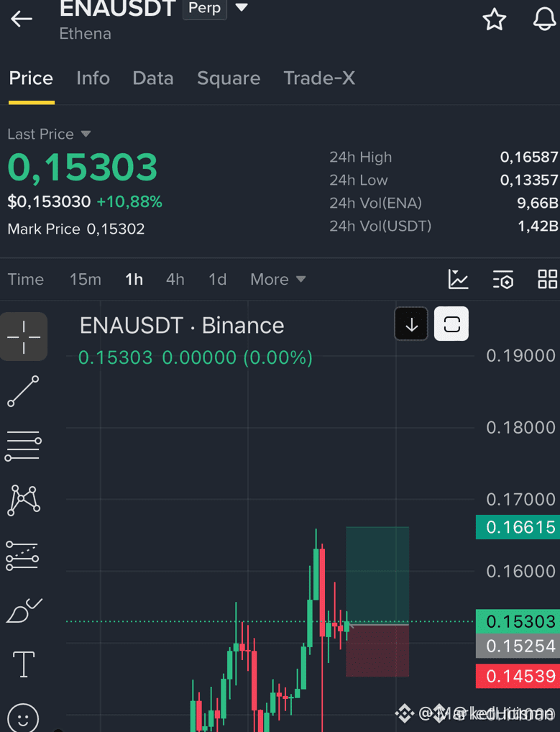
Task: Click the 0.14539 stop-loss price label
Action: point(518,676)
